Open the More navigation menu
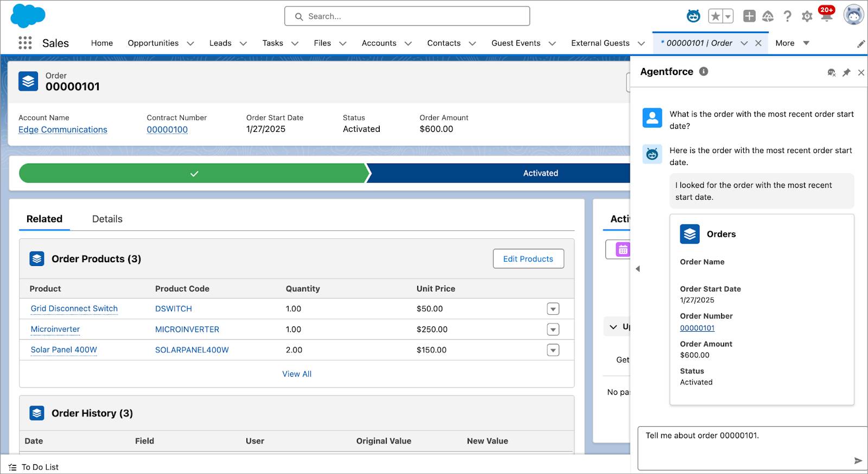 click(x=792, y=43)
